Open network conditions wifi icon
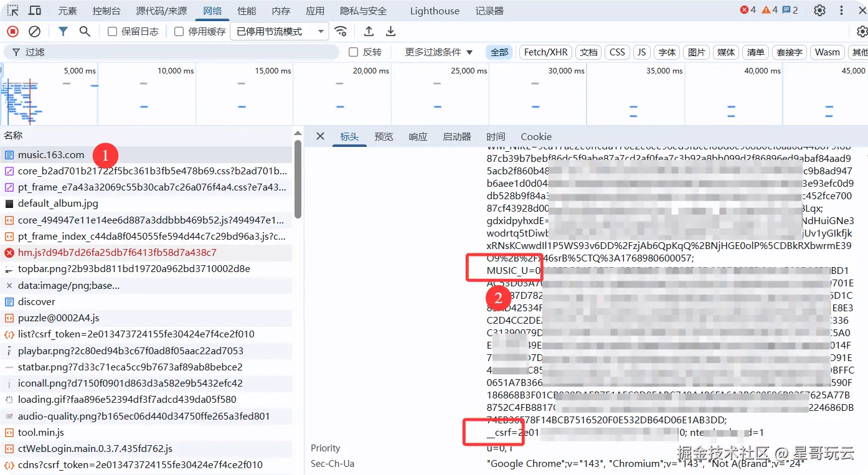Image resolution: width=868 pixels, height=475 pixels. coord(341,31)
